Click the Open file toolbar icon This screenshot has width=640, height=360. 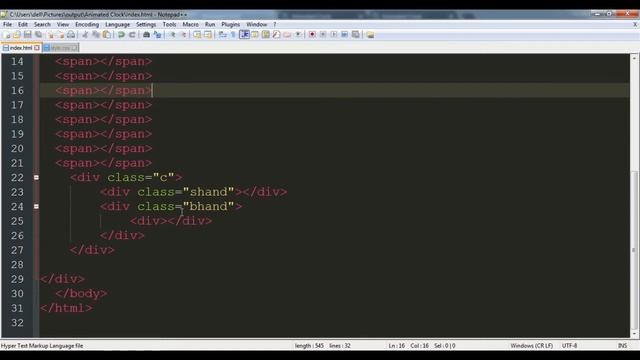[x=17, y=35]
